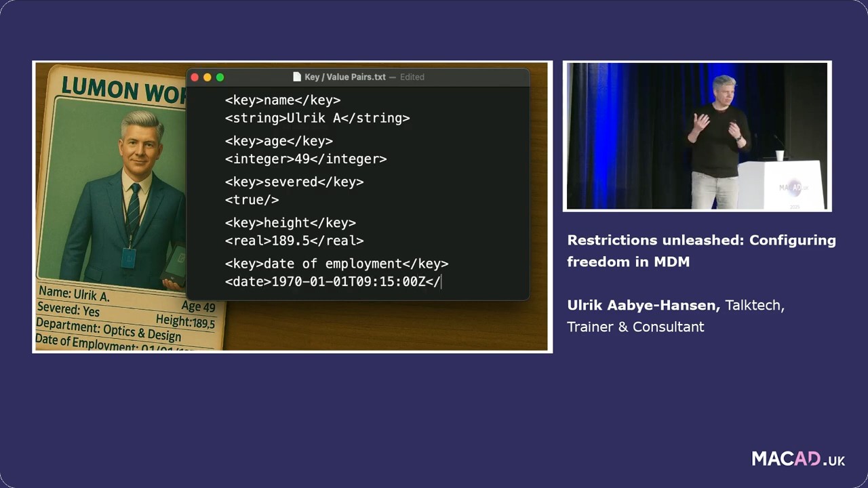Click the <true/> line

(252, 200)
